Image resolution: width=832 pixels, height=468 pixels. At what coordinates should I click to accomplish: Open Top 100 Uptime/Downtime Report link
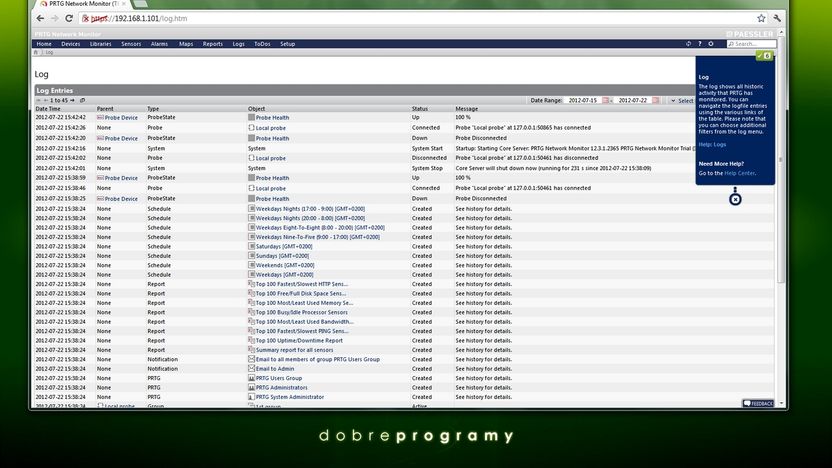point(299,341)
